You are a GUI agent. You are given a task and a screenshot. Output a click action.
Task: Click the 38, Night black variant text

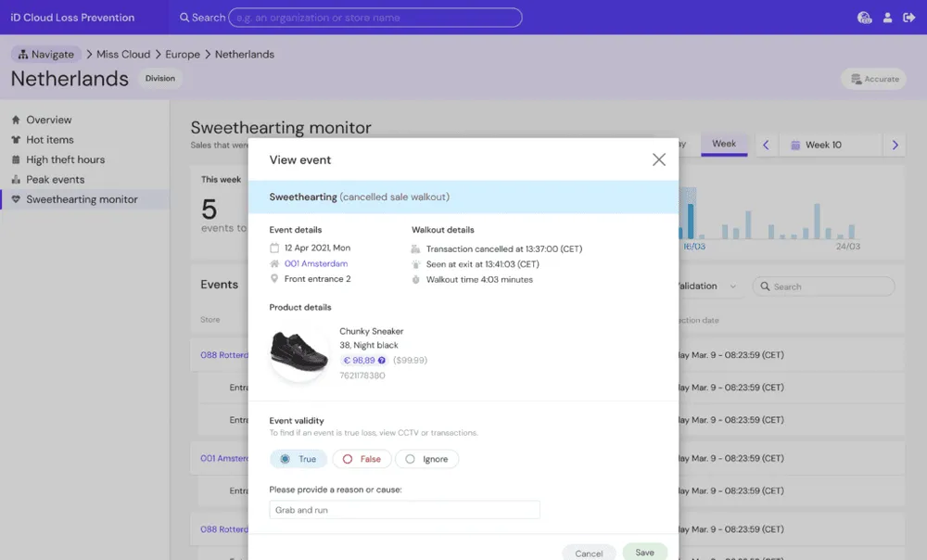(368, 345)
